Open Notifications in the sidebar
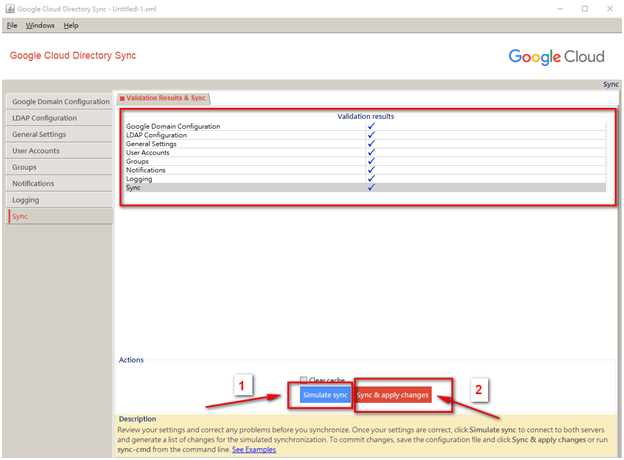Screen dimensions: 624x460 [33, 184]
